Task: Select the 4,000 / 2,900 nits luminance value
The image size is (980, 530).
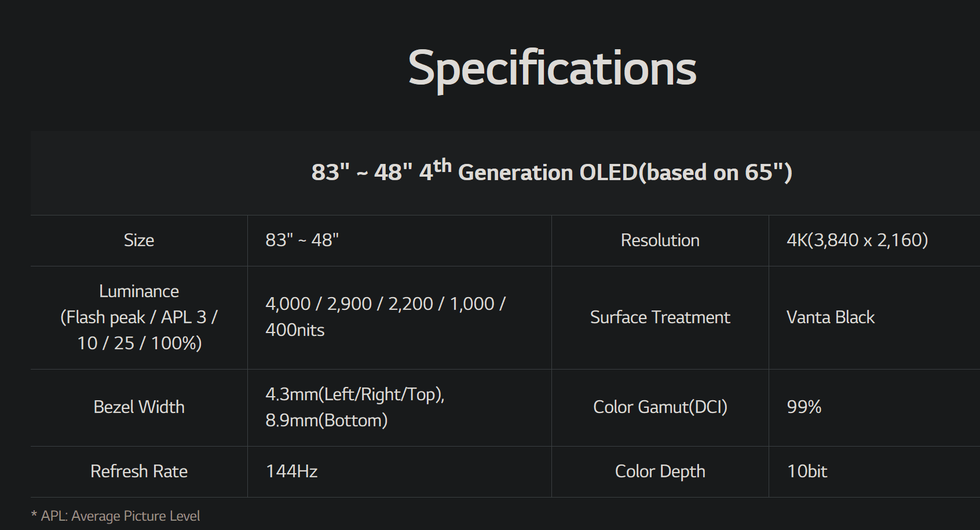Action: (386, 317)
